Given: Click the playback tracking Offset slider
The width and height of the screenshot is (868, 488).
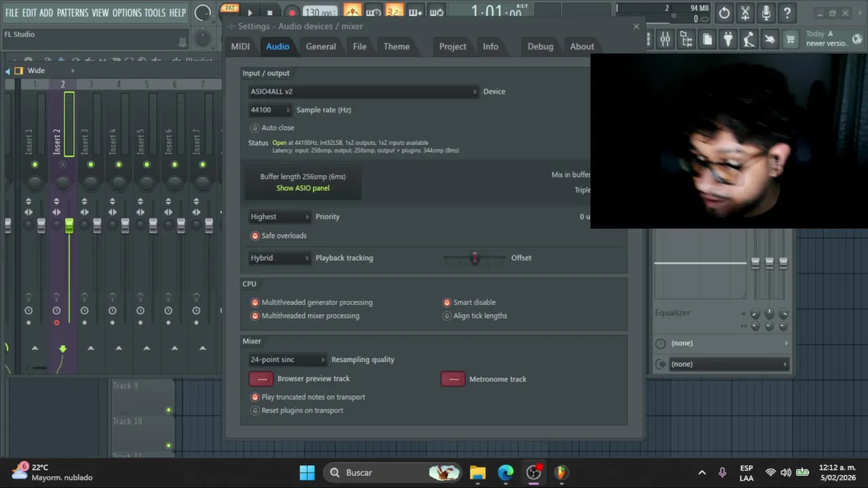Looking at the screenshot, I should pos(475,258).
